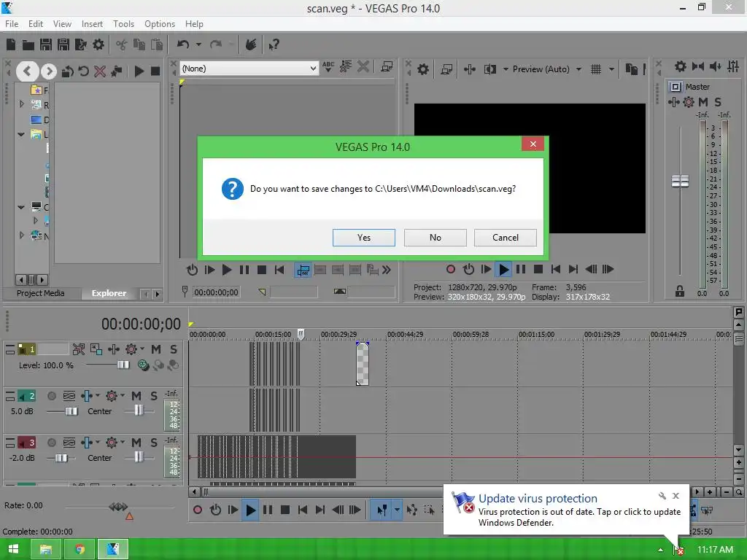Click the What's This help icon
The height and width of the screenshot is (560, 747).
(x=274, y=44)
